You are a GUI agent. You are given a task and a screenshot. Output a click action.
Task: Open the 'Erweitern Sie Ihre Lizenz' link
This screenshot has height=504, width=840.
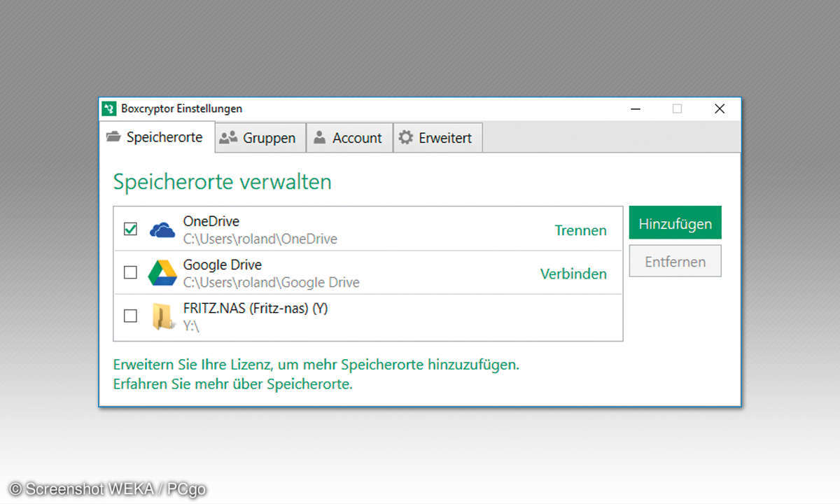[316, 365]
